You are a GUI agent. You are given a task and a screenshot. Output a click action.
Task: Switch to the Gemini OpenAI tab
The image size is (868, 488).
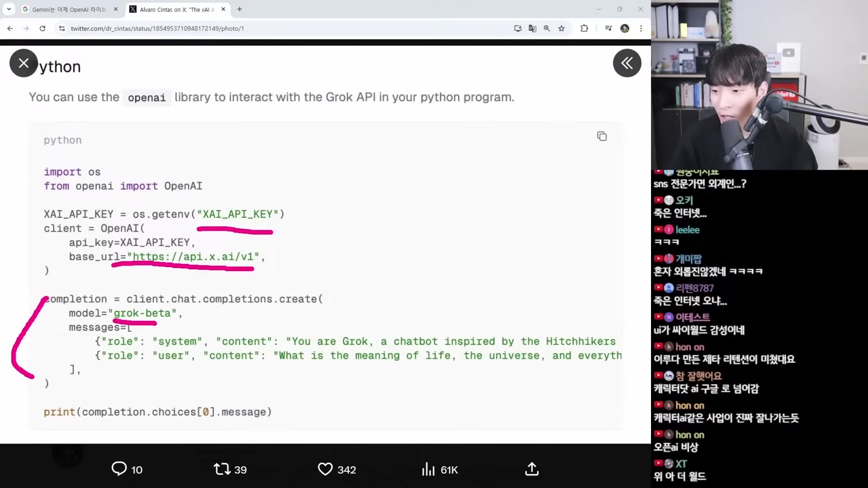click(69, 9)
